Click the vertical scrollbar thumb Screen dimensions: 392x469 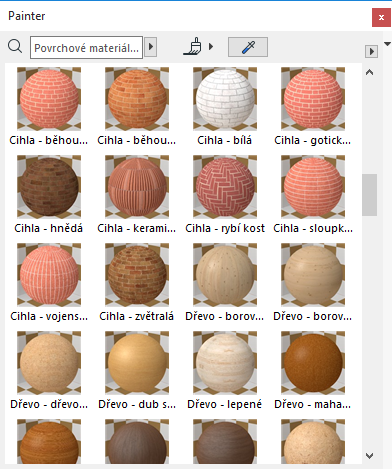click(x=369, y=195)
